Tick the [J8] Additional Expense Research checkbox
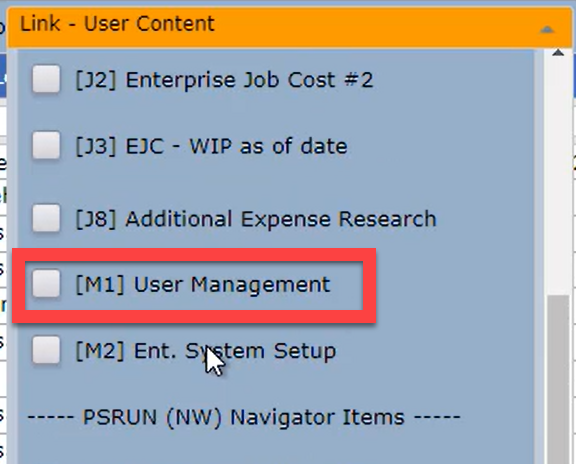This screenshot has height=464, width=576. click(46, 218)
